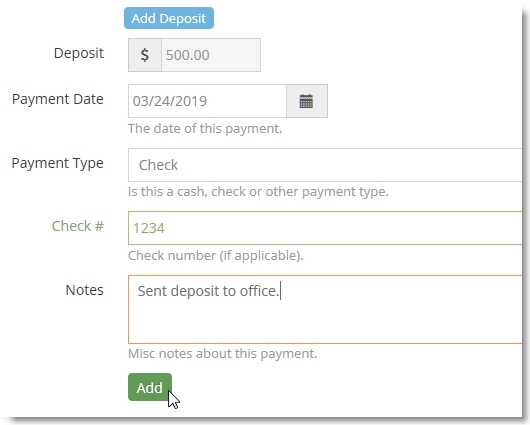Focus the Deposit amount field showing 500.00

pyautogui.click(x=211, y=55)
